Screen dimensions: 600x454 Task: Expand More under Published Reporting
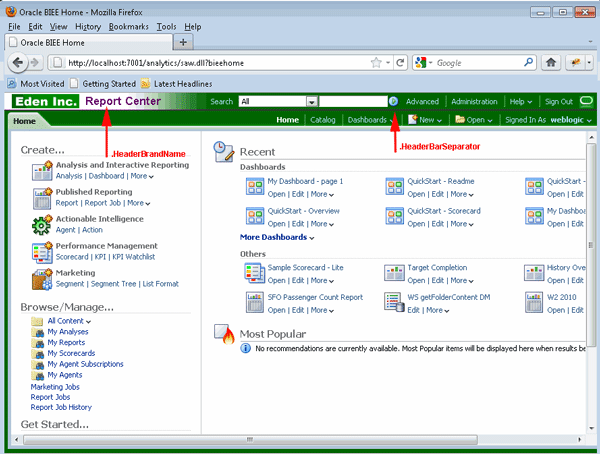coord(139,203)
